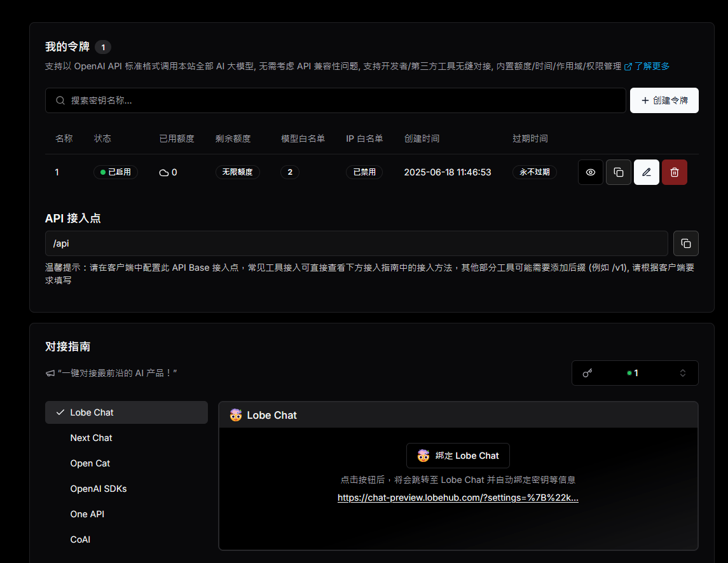
Task: Click the megaphone icon under 对接指南
Action: 50,374
